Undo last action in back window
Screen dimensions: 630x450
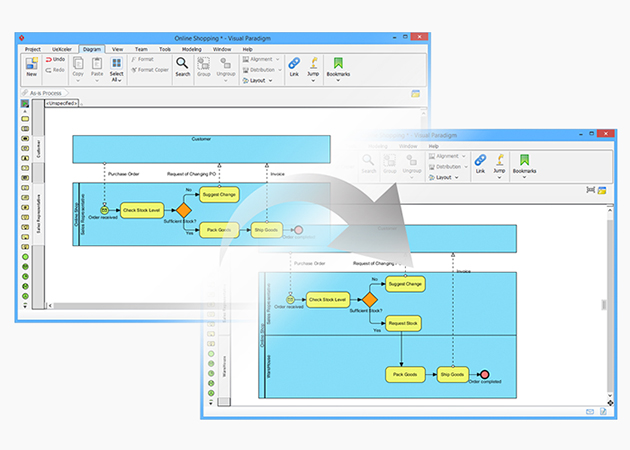[55, 59]
